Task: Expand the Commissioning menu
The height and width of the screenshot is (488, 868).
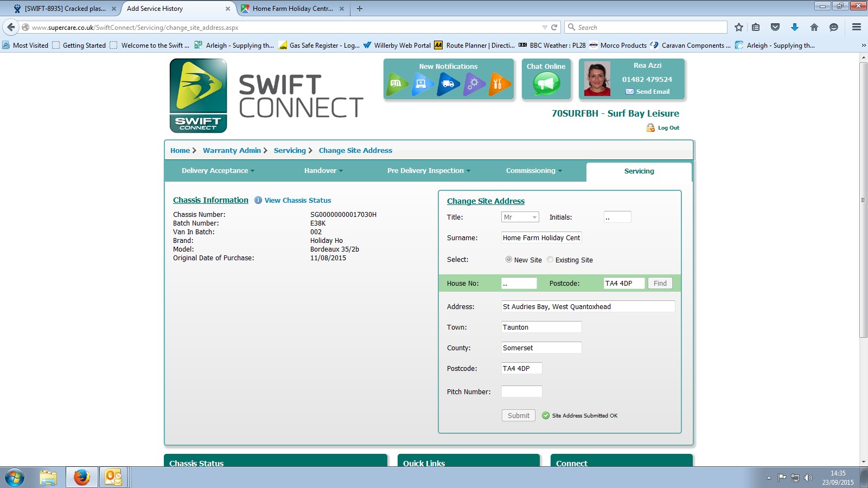Action: pyautogui.click(x=534, y=171)
